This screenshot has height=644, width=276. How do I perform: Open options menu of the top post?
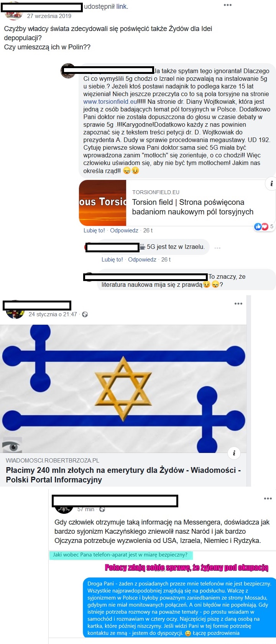228,5
